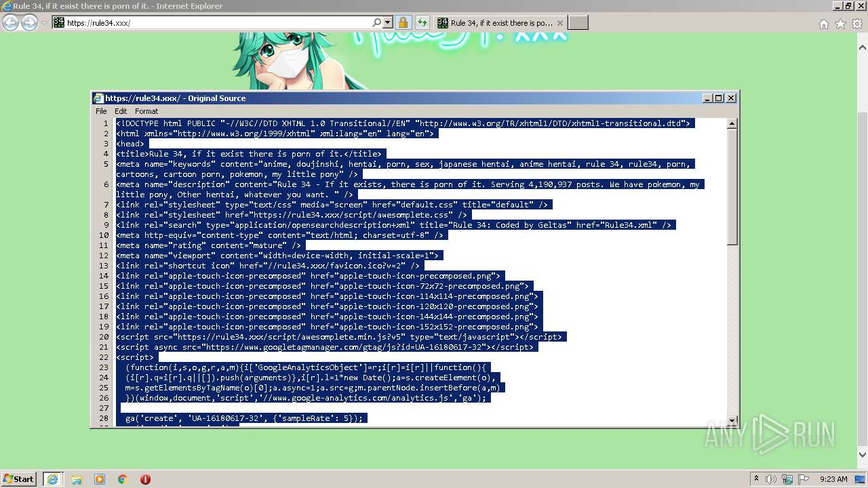Click the volume speaker tray icon

771,479
